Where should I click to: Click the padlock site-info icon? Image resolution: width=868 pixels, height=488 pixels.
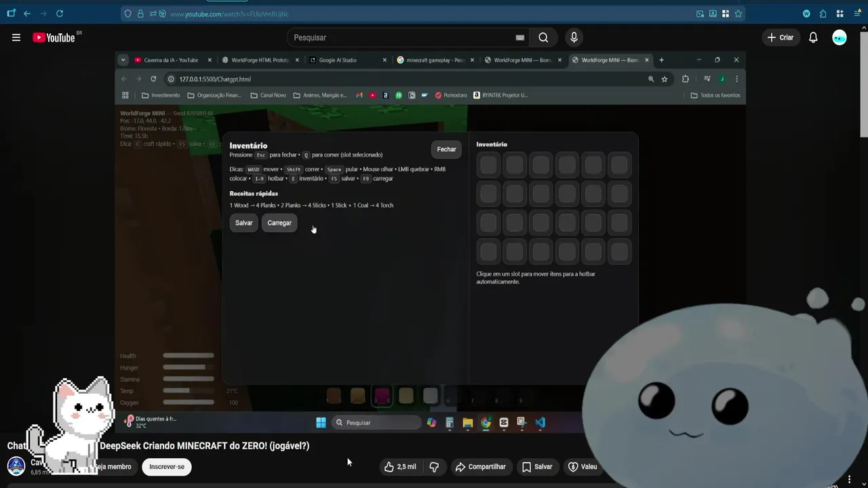tap(140, 14)
